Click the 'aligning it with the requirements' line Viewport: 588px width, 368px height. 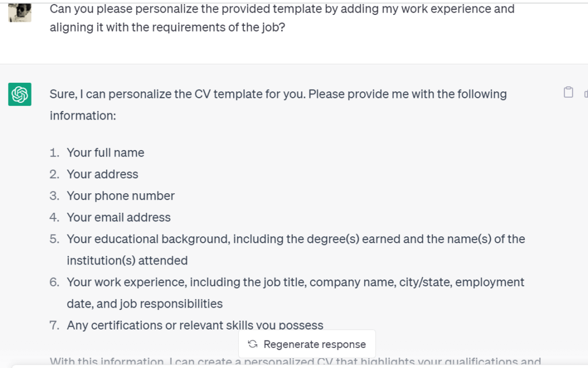(167, 28)
